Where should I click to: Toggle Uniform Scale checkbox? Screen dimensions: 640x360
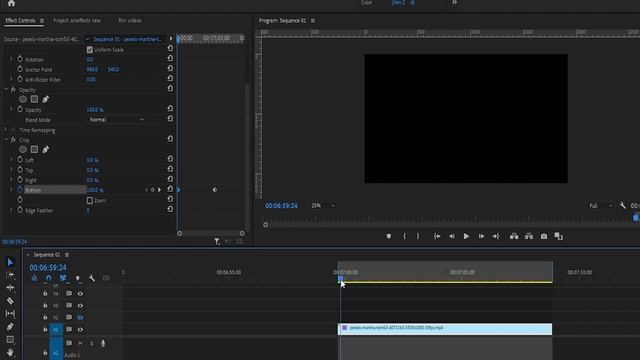90,50
